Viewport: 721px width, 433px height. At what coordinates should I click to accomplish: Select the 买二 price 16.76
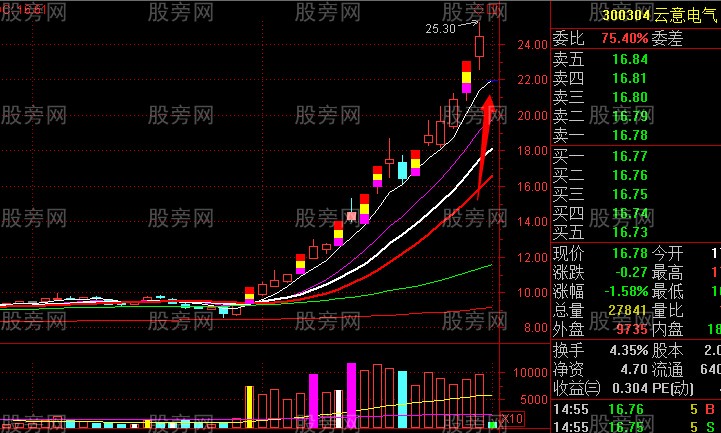(x=630, y=175)
